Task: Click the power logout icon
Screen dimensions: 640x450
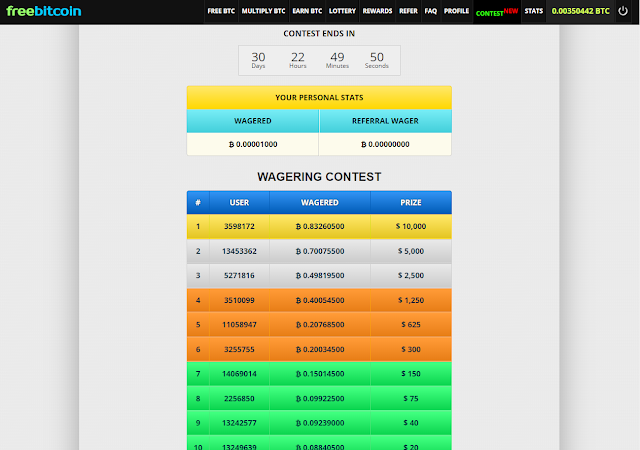Action: point(623,11)
